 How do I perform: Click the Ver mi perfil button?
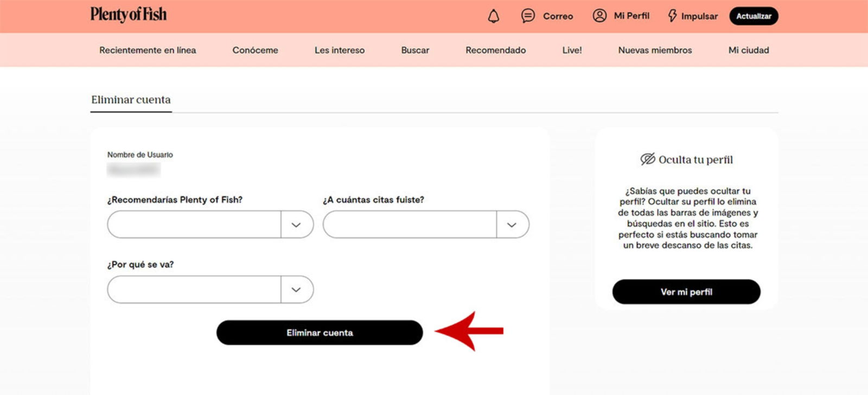686,292
